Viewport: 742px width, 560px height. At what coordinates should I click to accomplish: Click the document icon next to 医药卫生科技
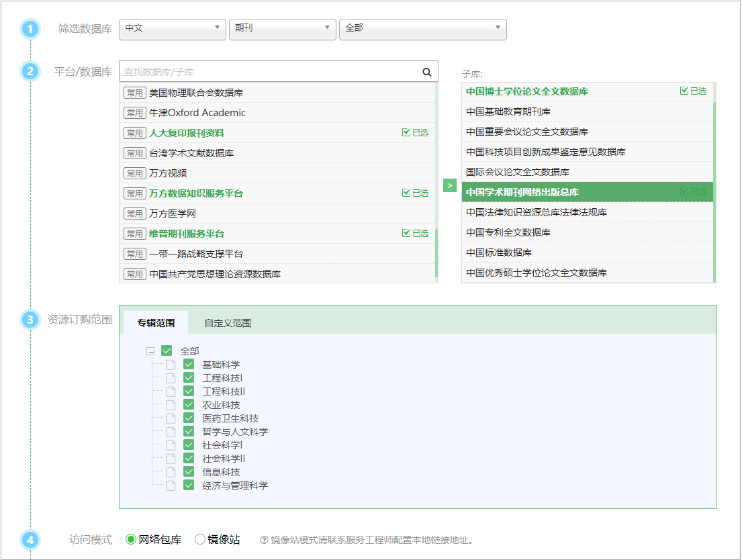[171, 418]
